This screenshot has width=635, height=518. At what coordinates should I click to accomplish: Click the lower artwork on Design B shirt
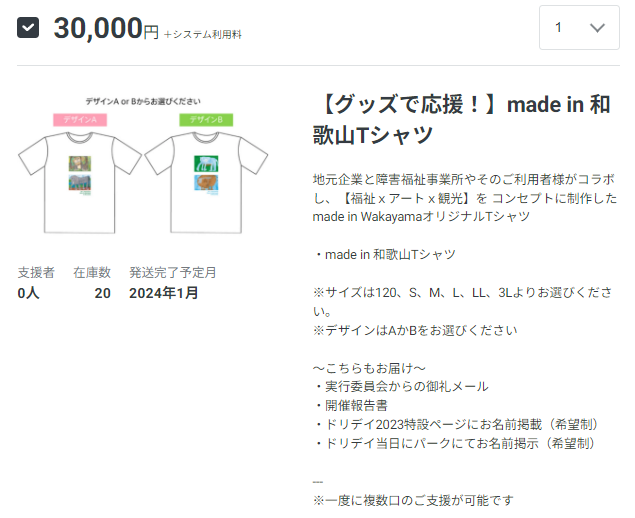(208, 183)
